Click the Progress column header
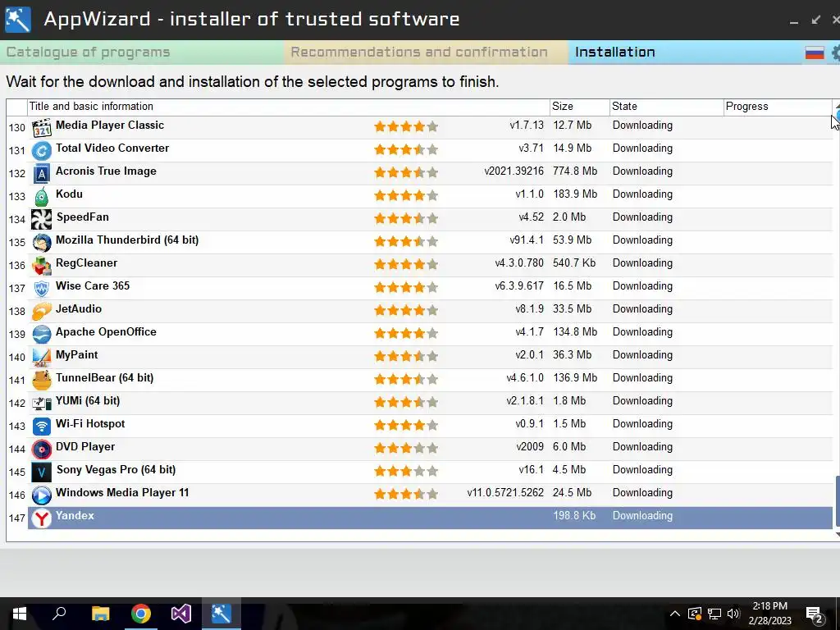This screenshot has width=840, height=630. pyautogui.click(x=778, y=107)
